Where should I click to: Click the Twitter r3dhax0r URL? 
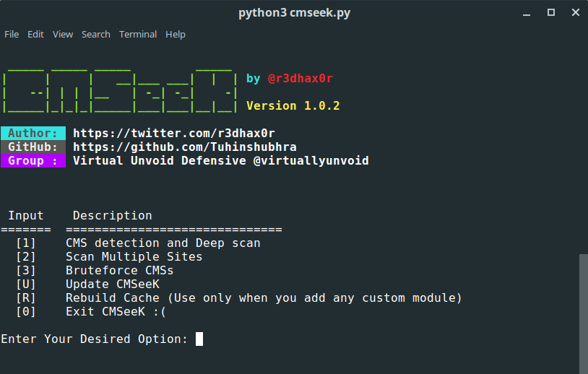pyautogui.click(x=174, y=134)
